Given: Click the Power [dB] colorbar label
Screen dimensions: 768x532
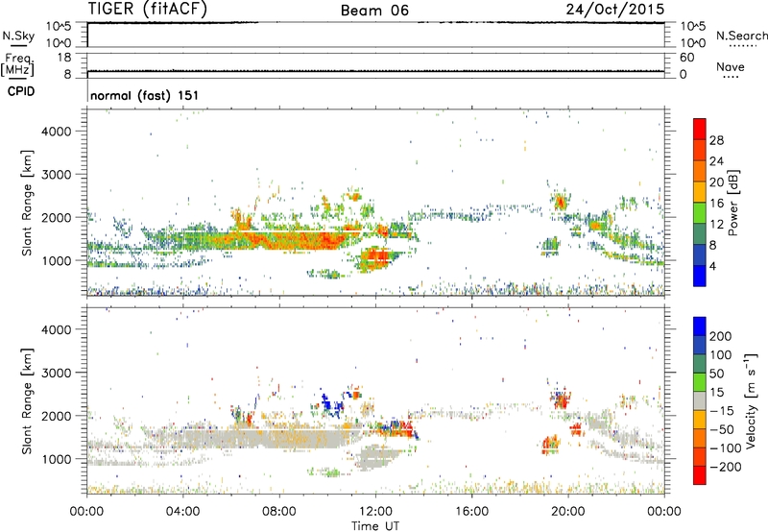Looking at the screenshot, I should [733, 203].
